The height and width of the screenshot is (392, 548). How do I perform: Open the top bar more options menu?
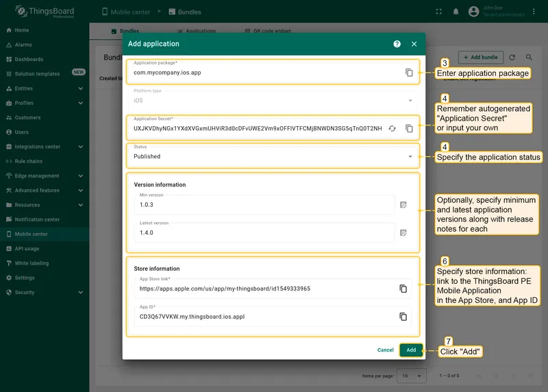coord(534,12)
